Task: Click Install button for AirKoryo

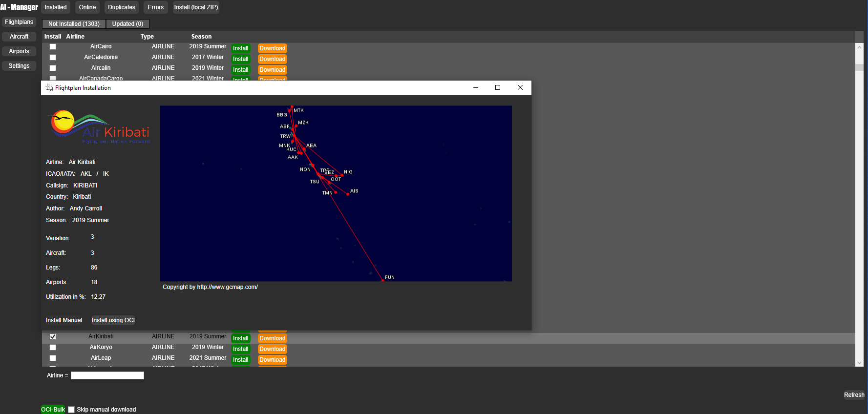Action: pyautogui.click(x=241, y=349)
